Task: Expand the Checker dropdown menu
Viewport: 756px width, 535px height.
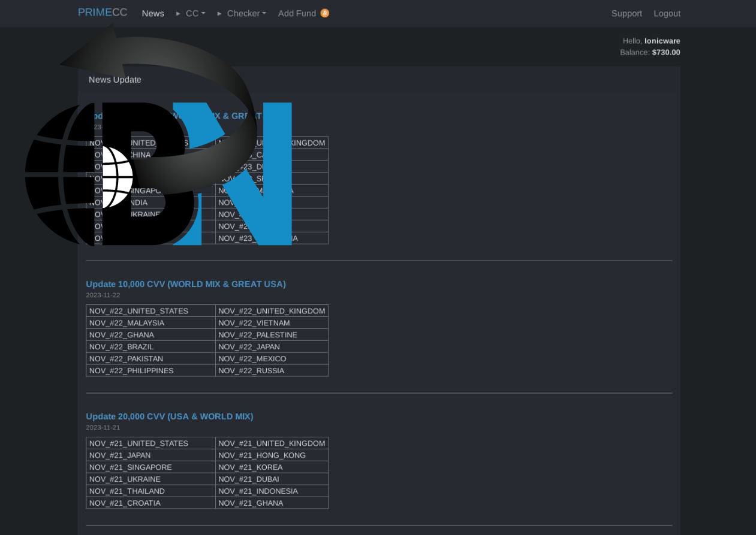Action: pyautogui.click(x=246, y=13)
